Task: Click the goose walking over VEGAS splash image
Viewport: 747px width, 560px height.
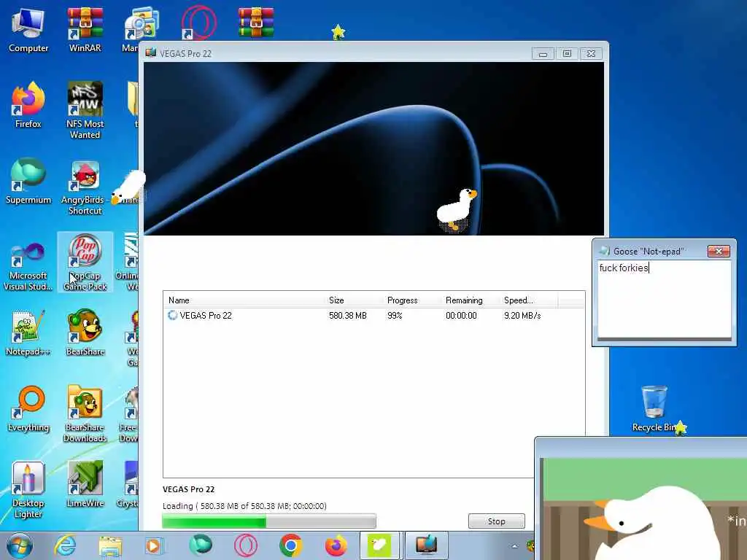Action: 457,209
